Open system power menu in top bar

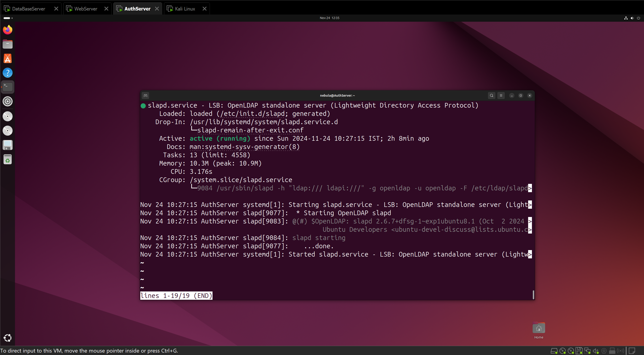coord(638,18)
